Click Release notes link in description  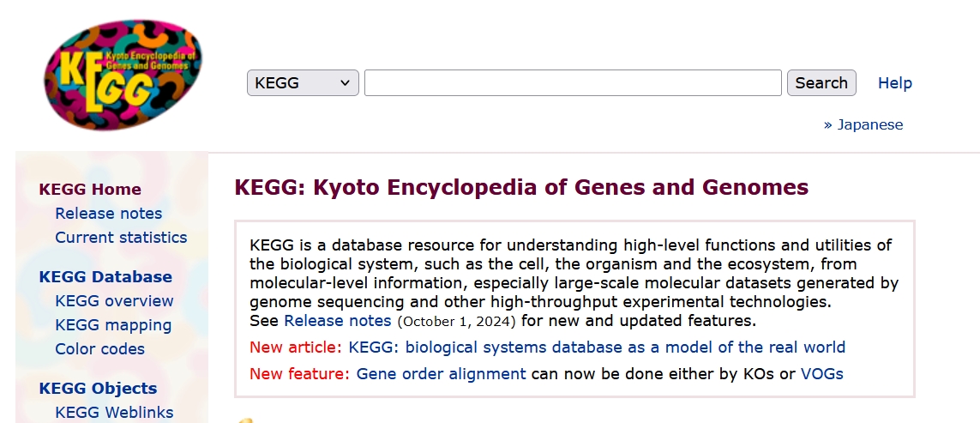(x=337, y=322)
